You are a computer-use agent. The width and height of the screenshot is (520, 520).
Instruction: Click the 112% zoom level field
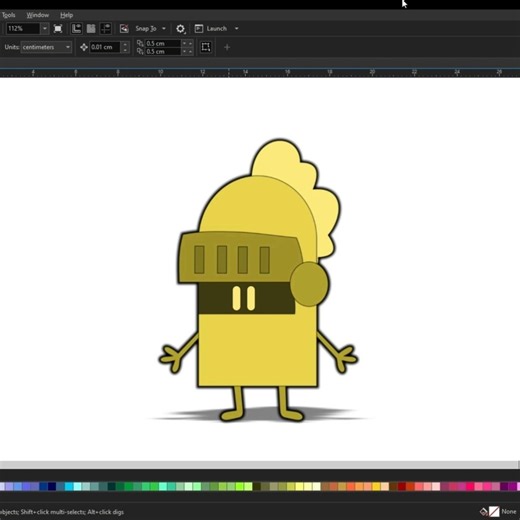click(23, 29)
